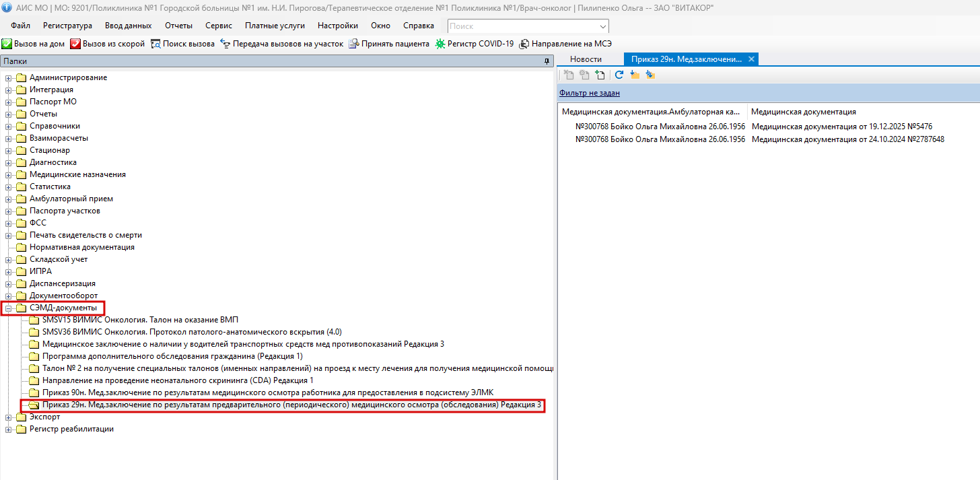This screenshot has width=980, height=480.
Task: Expand the Интеграция tree node
Action: (9, 90)
